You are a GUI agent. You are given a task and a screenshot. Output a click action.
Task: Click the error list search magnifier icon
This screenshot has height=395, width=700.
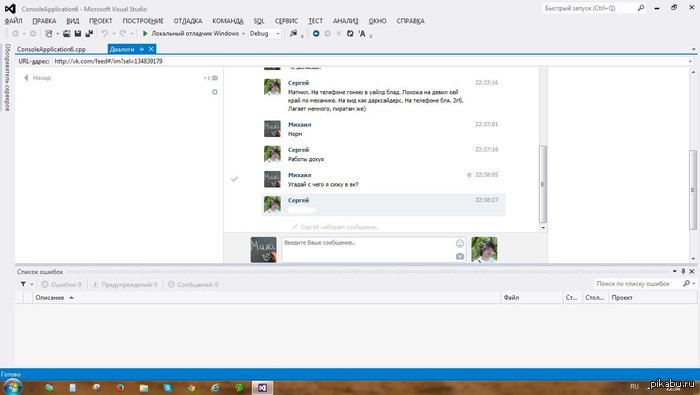pos(686,283)
